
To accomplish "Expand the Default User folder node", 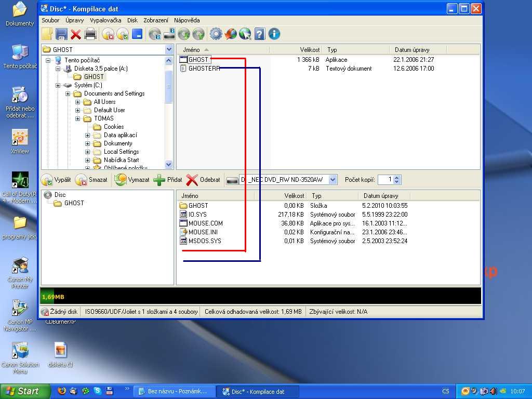I will point(78,110).
